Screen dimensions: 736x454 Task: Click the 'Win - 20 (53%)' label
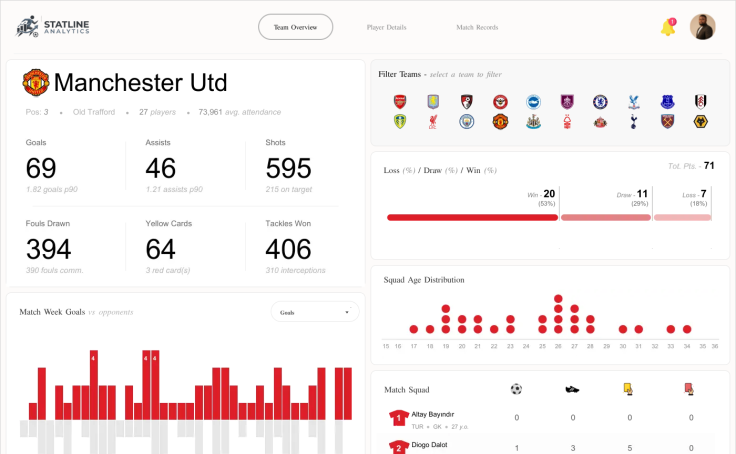541,198
